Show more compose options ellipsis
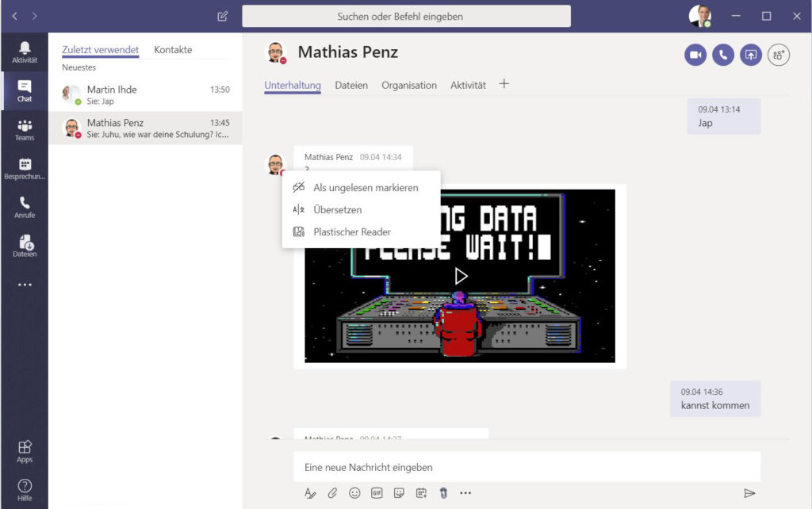Screen dimensions: 812x509 point(465,493)
